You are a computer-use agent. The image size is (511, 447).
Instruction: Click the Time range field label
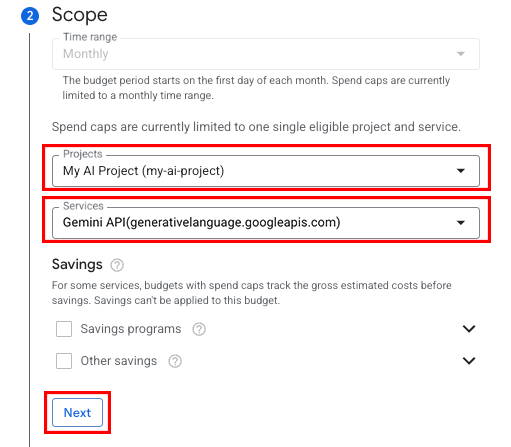tap(90, 37)
